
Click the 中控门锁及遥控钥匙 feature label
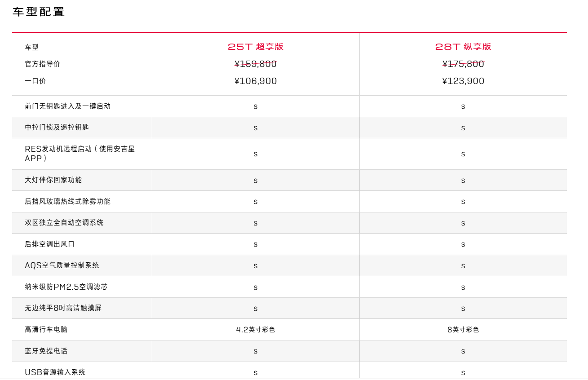57,128
